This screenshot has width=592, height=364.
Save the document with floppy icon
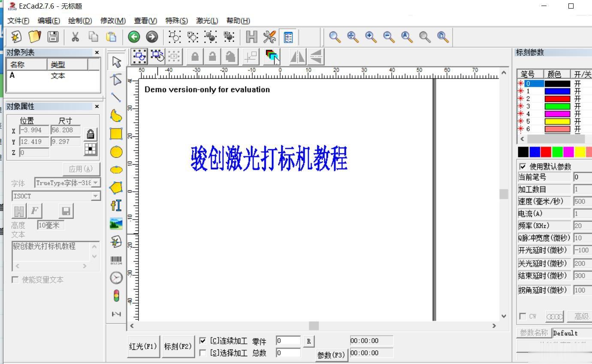(x=53, y=37)
